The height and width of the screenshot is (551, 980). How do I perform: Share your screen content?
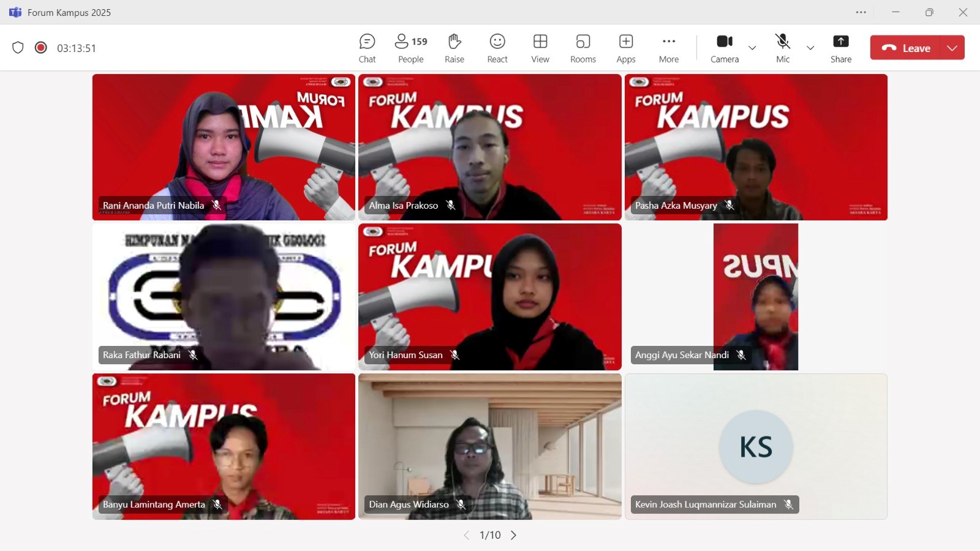[841, 48]
